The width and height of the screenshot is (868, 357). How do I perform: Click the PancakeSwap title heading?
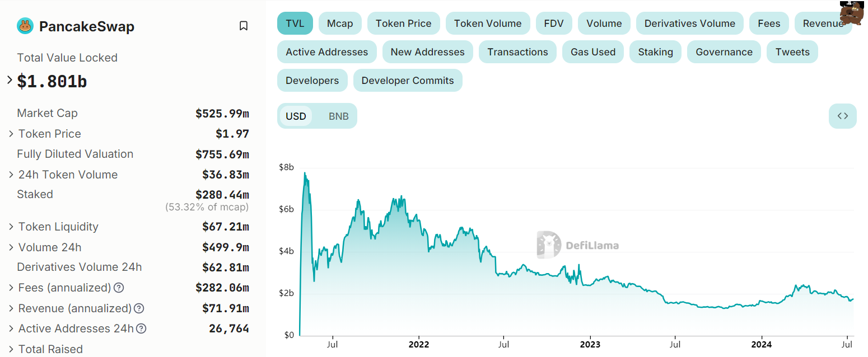click(x=87, y=26)
